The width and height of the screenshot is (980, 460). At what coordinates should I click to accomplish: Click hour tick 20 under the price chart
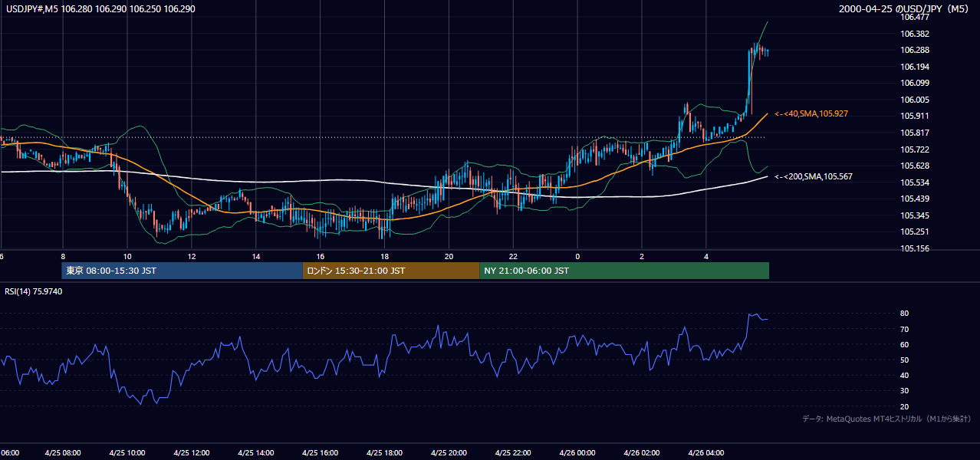pos(449,256)
